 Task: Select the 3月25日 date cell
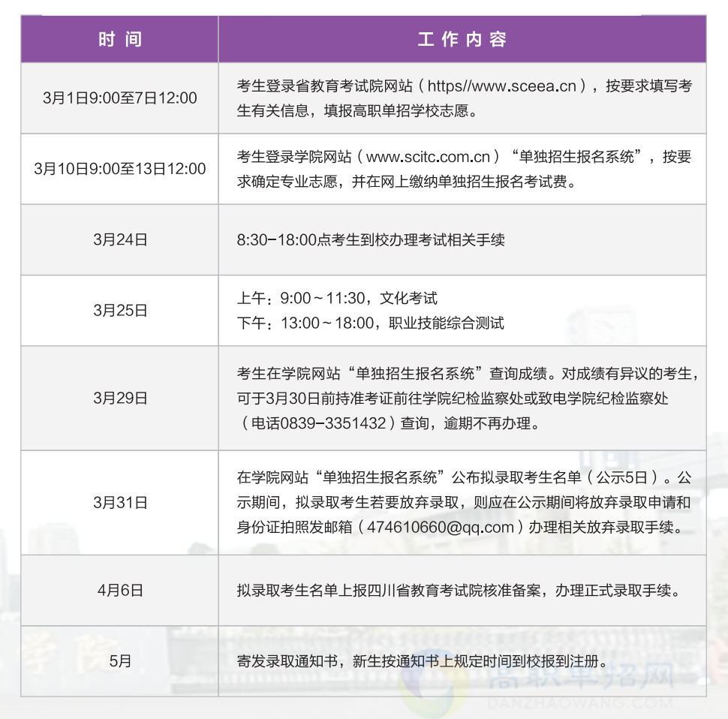(x=120, y=310)
